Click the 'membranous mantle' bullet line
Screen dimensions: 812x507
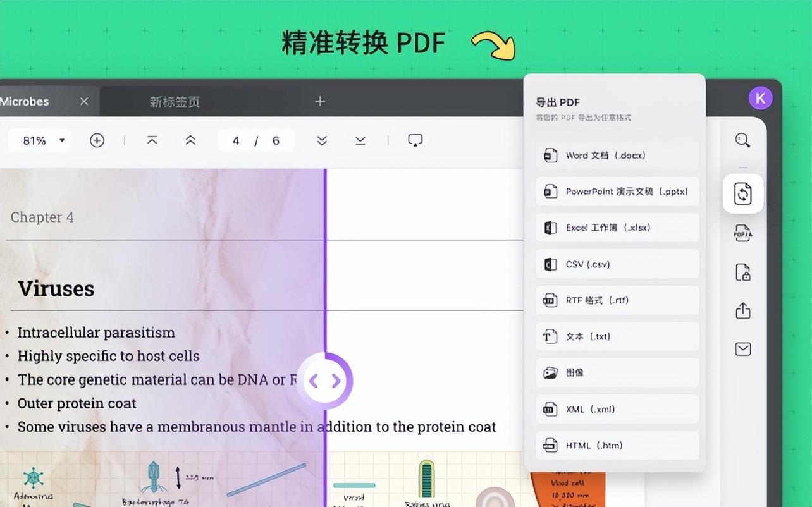[x=257, y=427]
